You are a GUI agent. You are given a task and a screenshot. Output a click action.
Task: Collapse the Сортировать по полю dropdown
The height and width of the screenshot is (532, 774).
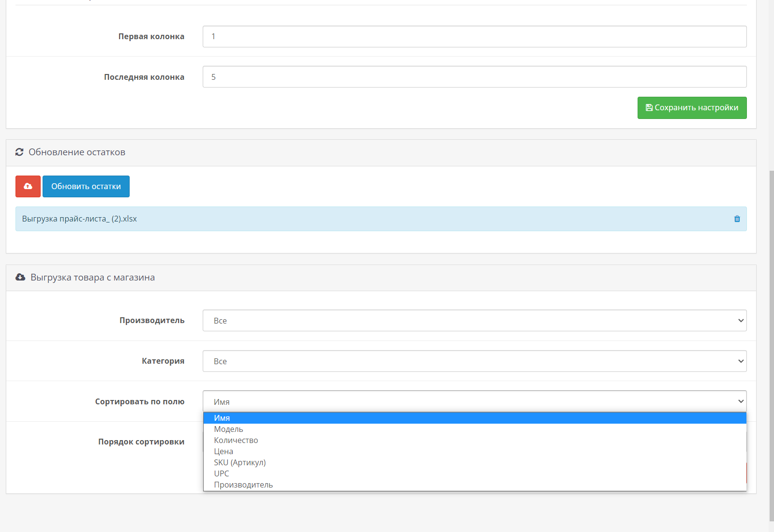tap(475, 401)
